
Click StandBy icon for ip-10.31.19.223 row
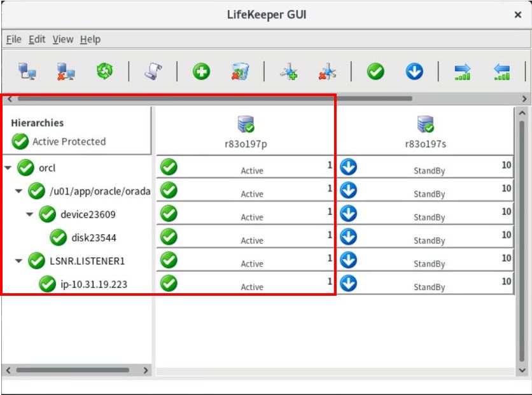pyautogui.click(x=349, y=284)
